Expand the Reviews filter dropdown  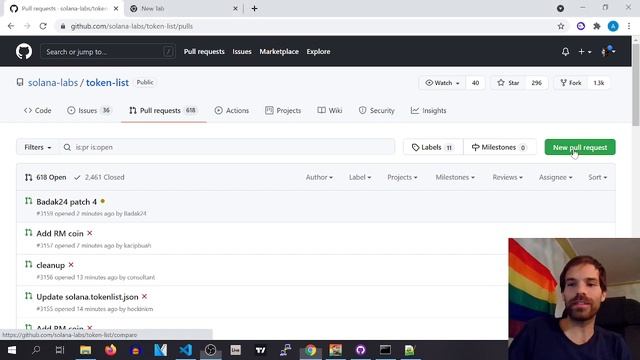(x=507, y=178)
